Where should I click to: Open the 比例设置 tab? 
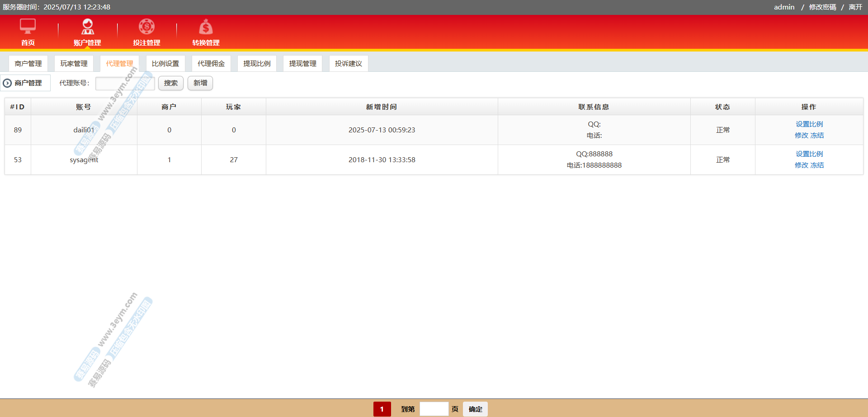click(165, 64)
